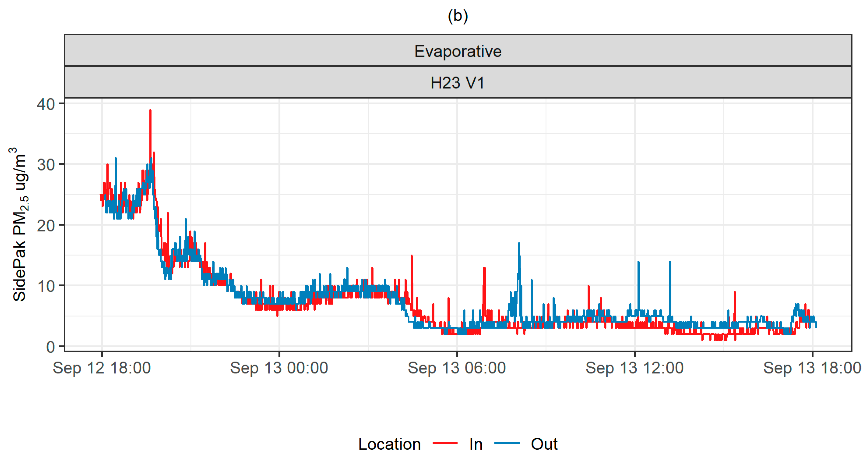Image resolution: width=868 pixels, height=457 pixels.
Task: Click the '(b)' panel title
Action: [458, 16]
